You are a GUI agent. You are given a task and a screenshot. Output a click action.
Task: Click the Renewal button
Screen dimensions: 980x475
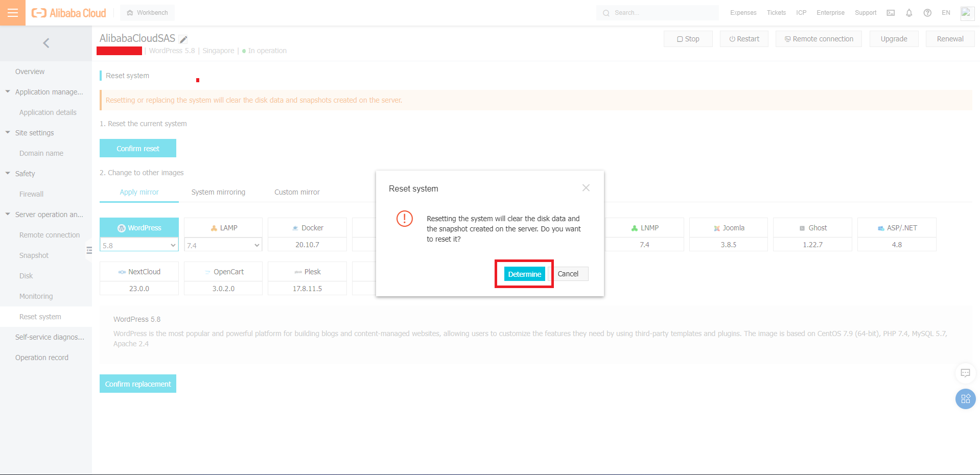coord(950,39)
